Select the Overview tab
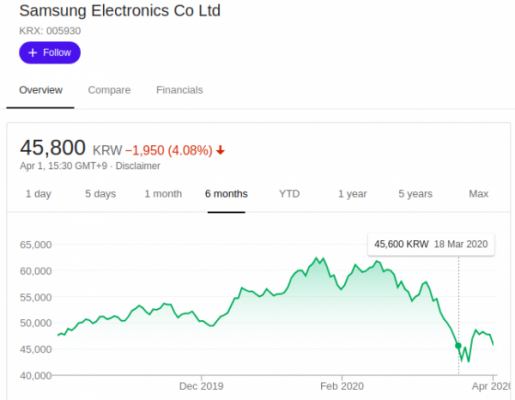Screen dimensions: 515x400 [41, 90]
